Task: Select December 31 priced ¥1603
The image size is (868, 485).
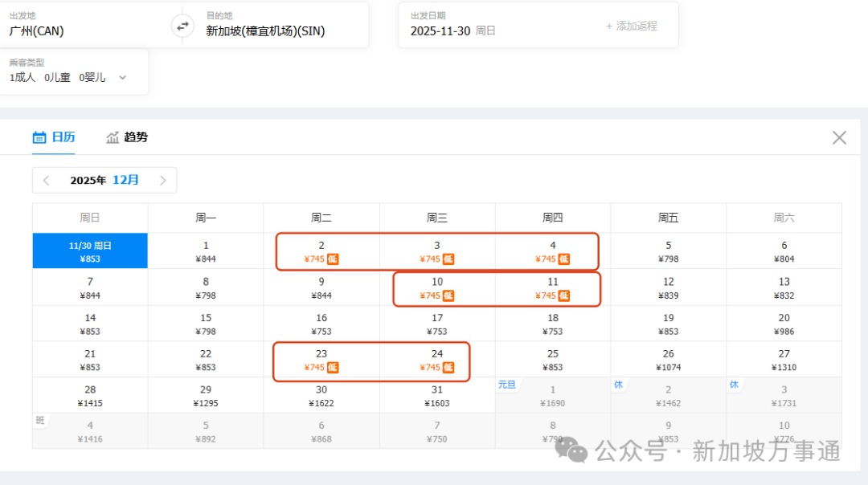Action: [437, 395]
